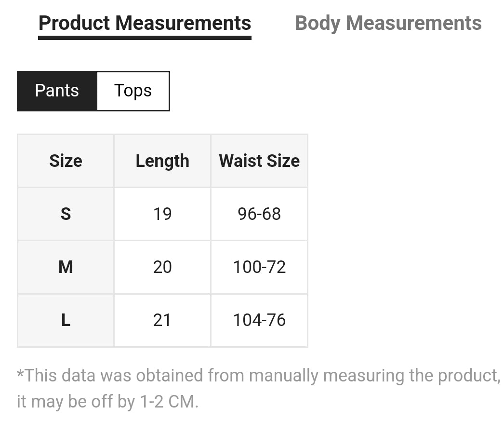Click the waist size value 96-68
The image size is (504, 435).
click(259, 214)
